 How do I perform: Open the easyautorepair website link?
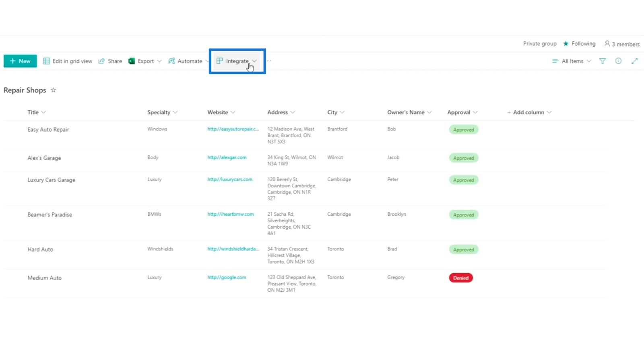pos(233,129)
